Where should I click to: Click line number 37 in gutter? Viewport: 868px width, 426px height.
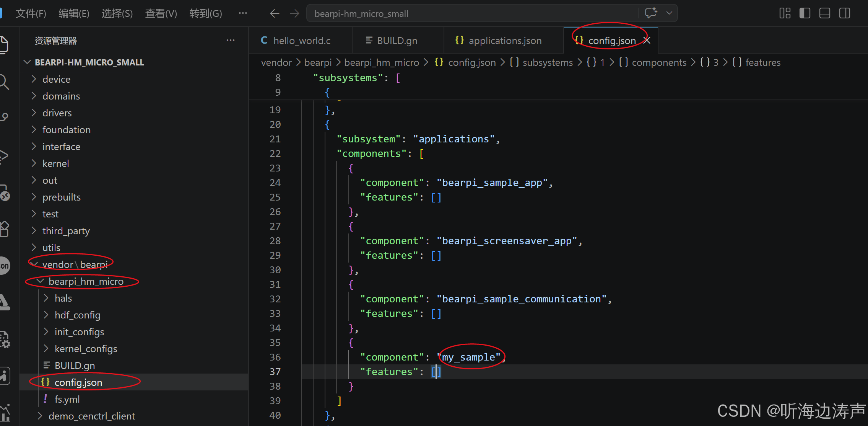275,372
